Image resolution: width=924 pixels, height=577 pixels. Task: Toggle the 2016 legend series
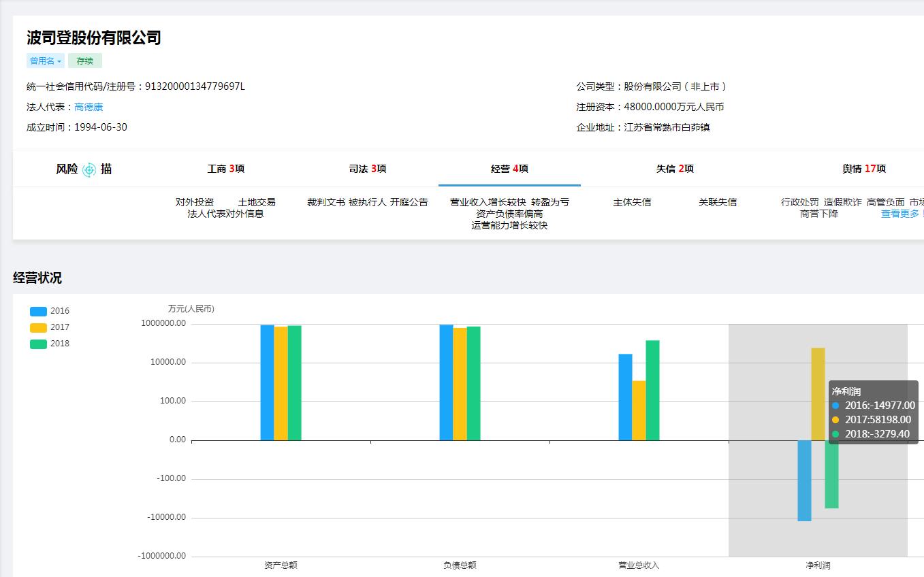coord(50,311)
